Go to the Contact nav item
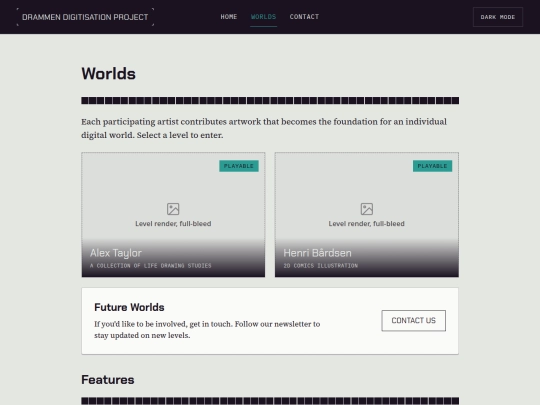Image resolution: width=540 pixels, height=405 pixels. 304,17
